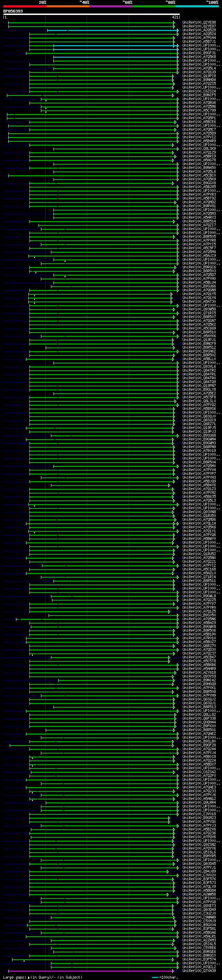This screenshot has height=980, width=222.
Task: Click the UniRef100_Q1RU50 label
Action: [x=199, y=516]
